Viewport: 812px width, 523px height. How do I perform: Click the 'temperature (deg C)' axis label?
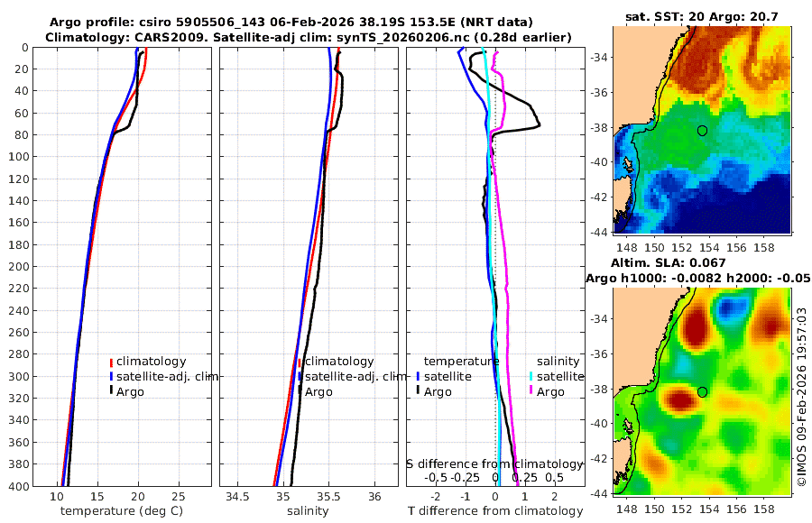(122, 511)
